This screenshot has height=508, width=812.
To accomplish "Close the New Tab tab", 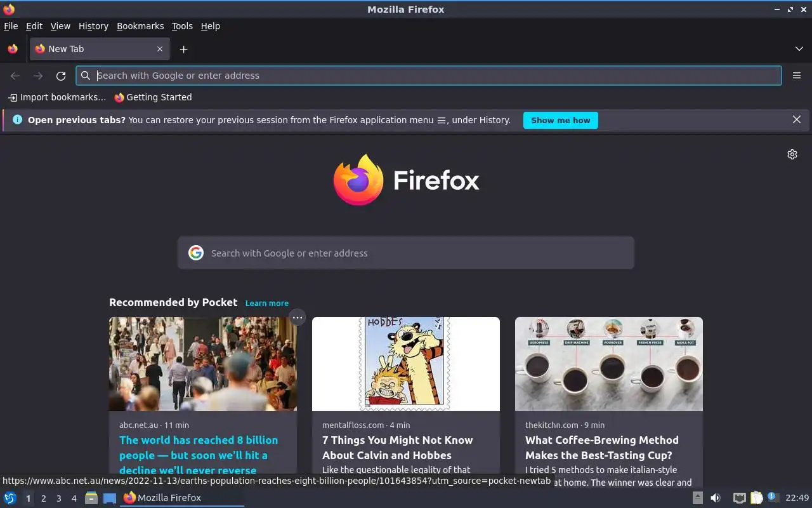I will (x=160, y=49).
